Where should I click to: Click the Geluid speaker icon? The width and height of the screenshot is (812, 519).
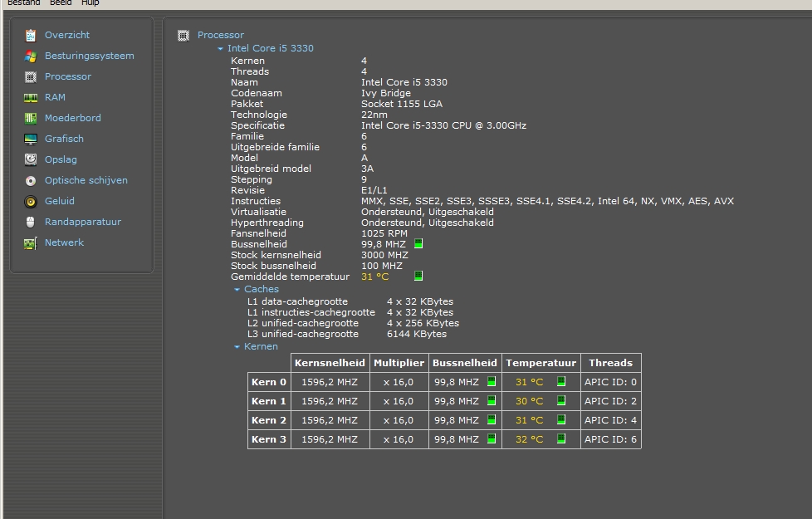coord(31,202)
